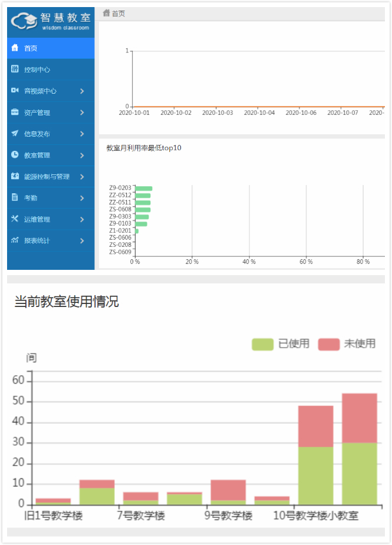Open the 首页 menu item

[x=31, y=48]
